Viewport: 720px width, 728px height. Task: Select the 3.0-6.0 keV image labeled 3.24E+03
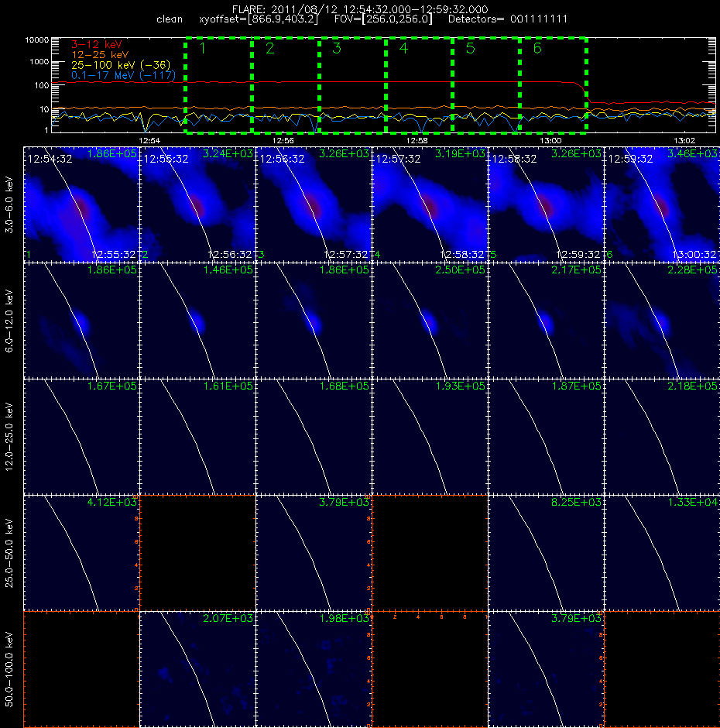tap(197, 204)
